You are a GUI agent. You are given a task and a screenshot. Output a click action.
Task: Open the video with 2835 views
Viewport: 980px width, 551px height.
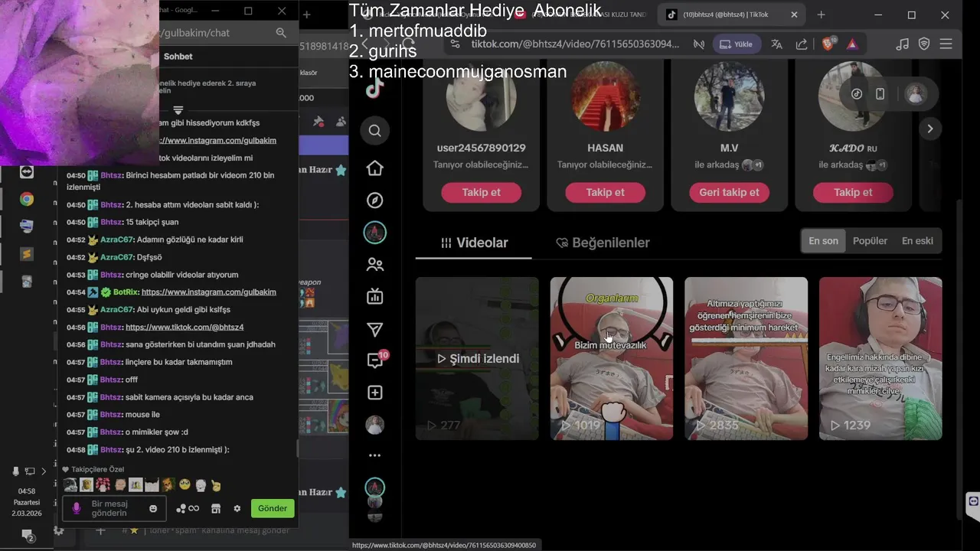(x=746, y=358)
